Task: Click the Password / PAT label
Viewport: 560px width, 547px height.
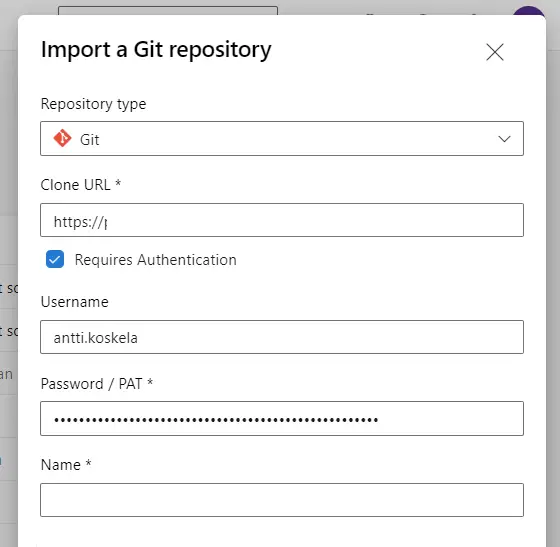Action: 97,384
